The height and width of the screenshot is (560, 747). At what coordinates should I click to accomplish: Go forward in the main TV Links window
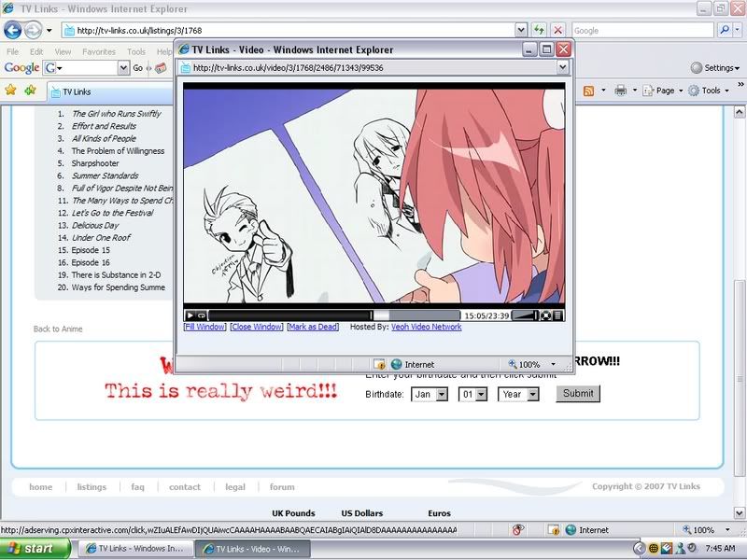point(33,31)
